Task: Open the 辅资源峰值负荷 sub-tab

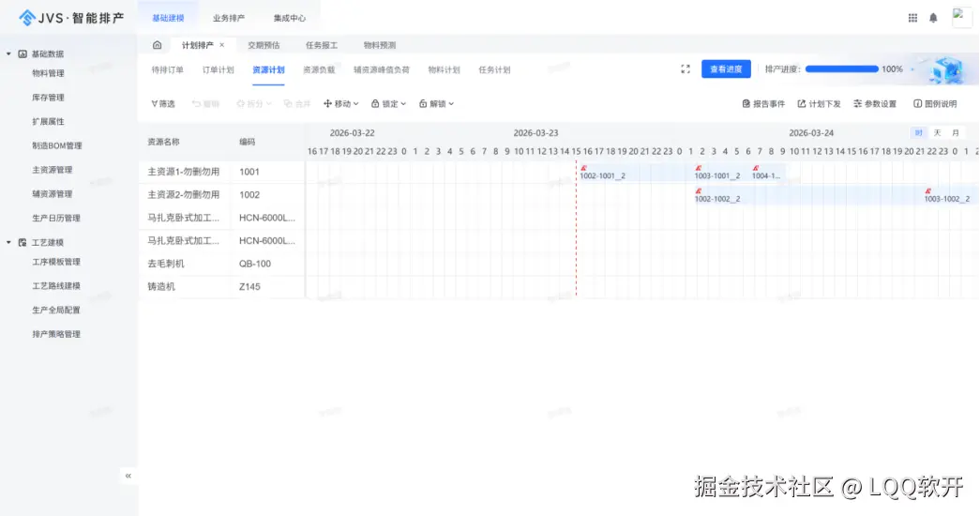Action: 382,70
